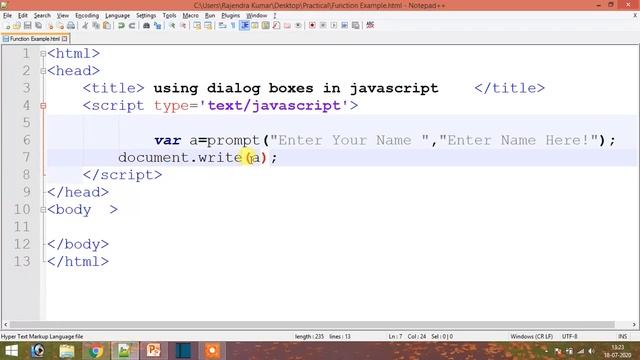
Task: Open the Plugins menu
Action: point(231,16)
